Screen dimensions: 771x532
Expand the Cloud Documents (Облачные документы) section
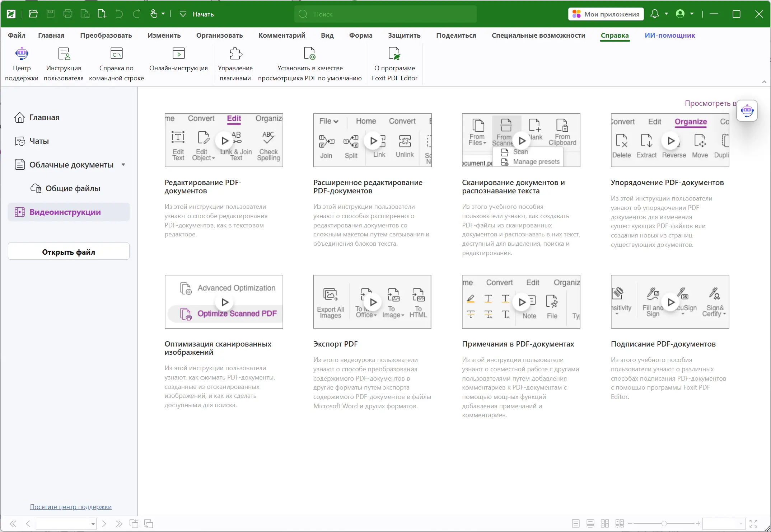pyautogui.click(x=123, y=165)
